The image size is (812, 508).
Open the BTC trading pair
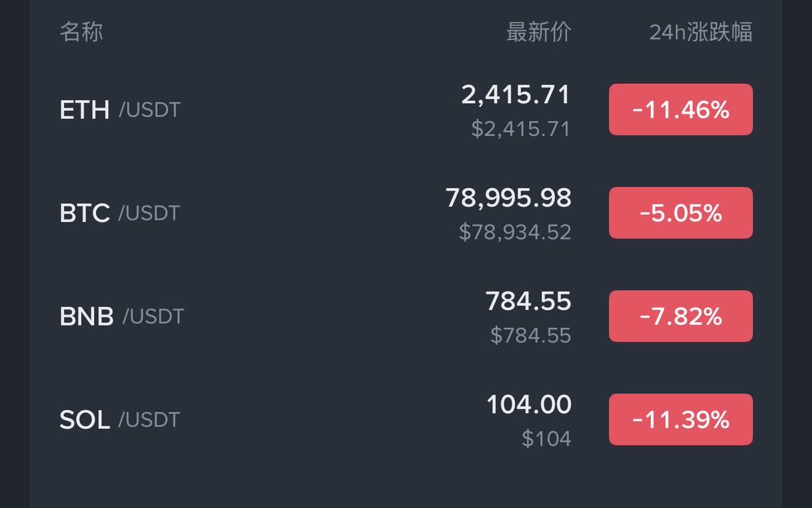coord(85,213)
